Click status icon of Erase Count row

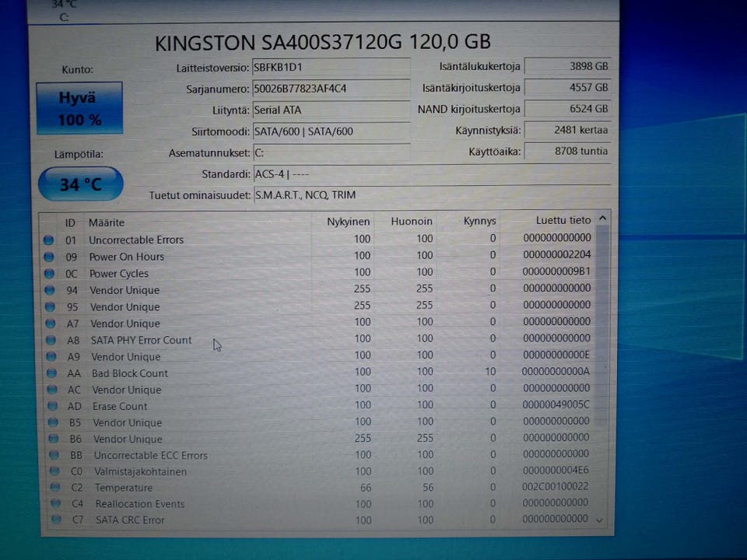[x=53, y=406]
